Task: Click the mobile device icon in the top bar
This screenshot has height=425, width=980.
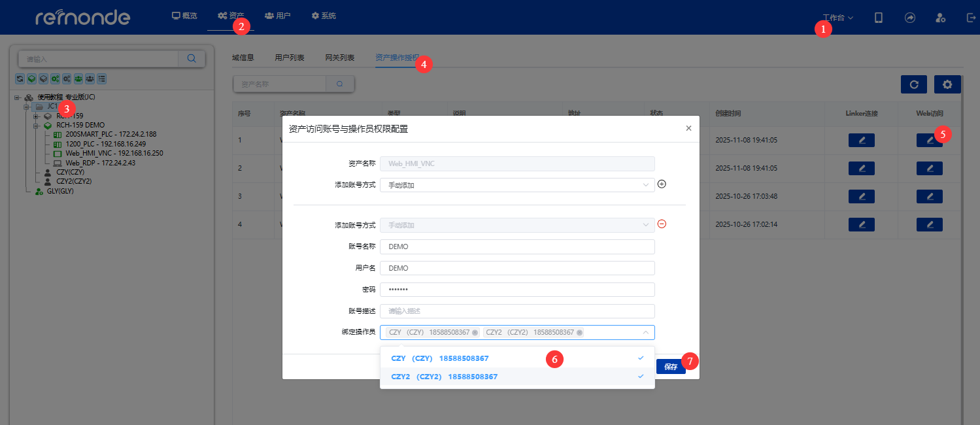Action: [878, 18]
